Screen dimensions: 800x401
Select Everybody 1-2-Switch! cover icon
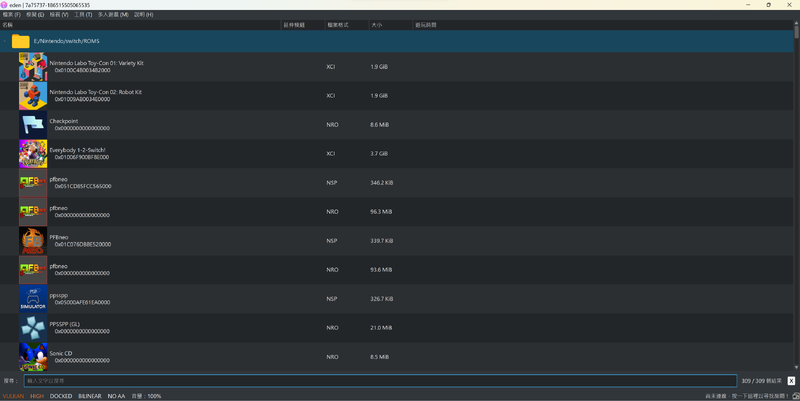33,154
